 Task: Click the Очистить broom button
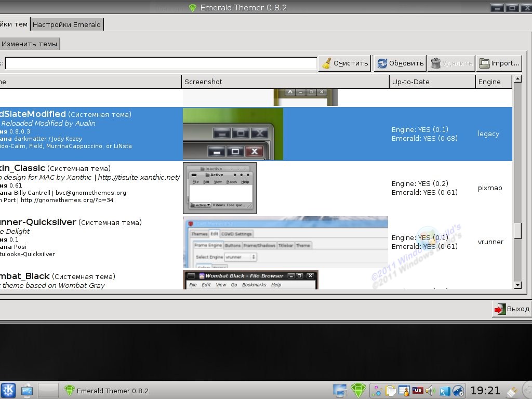345,63
